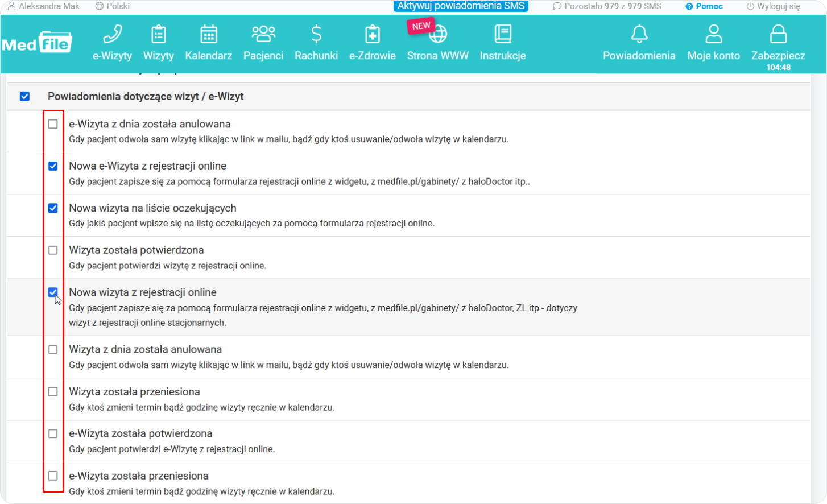Click the 104:48 session timer

coord(778,67)
